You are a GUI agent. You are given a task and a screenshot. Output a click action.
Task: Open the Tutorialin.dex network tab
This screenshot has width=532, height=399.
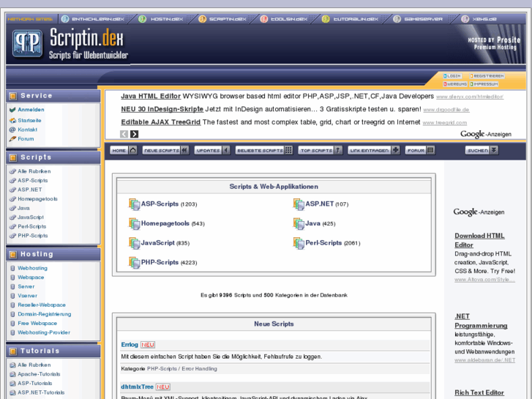click(356, 19)
